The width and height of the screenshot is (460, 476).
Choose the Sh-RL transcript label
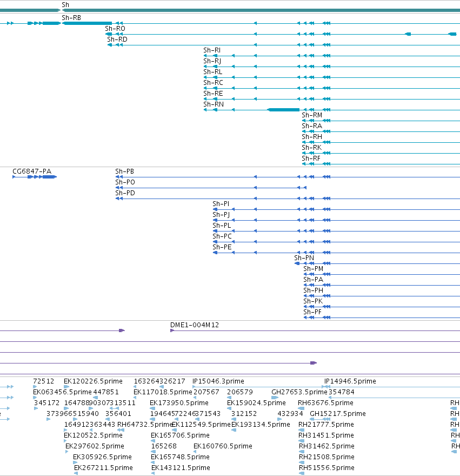(x=213, y=72)
